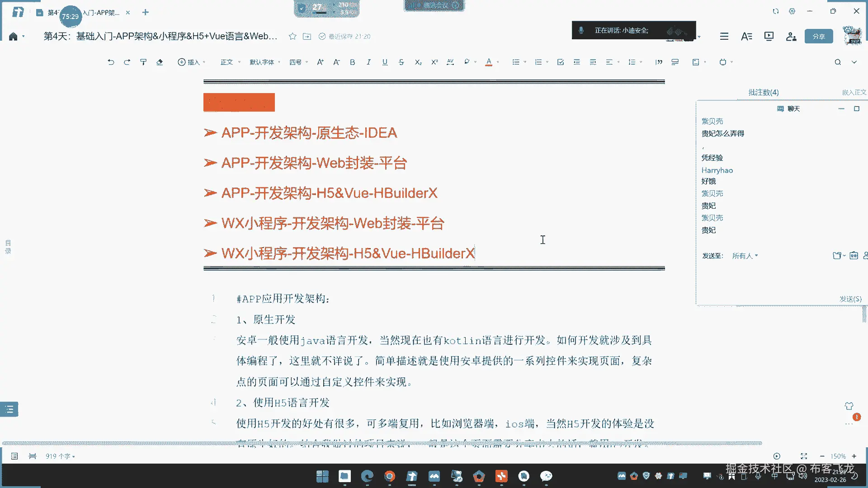Open the 插入 insert menu
The width and height of the screenshot is (868, 488).
(x=191, y=62)
